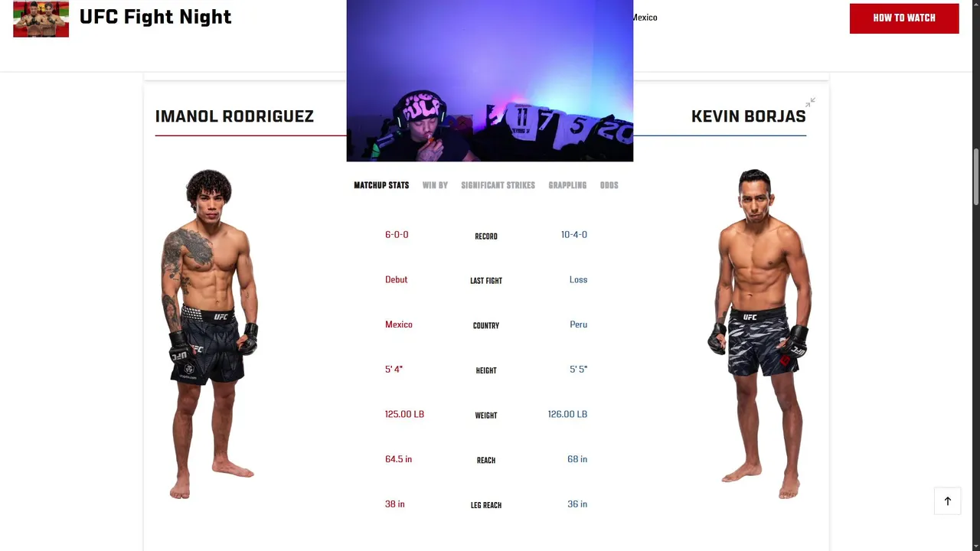
Task: Click Borjas's 10-4-0 record value
Action: (x=574, y=235)
